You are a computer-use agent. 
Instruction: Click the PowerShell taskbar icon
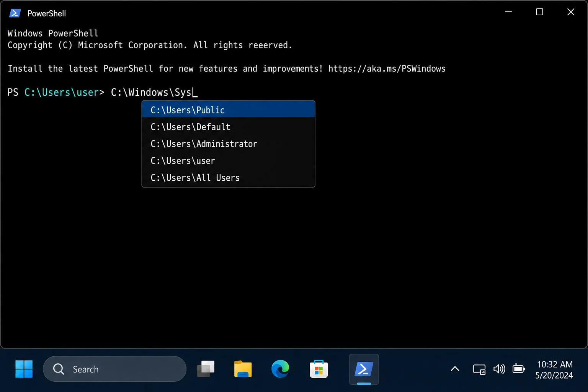(364, 369)
